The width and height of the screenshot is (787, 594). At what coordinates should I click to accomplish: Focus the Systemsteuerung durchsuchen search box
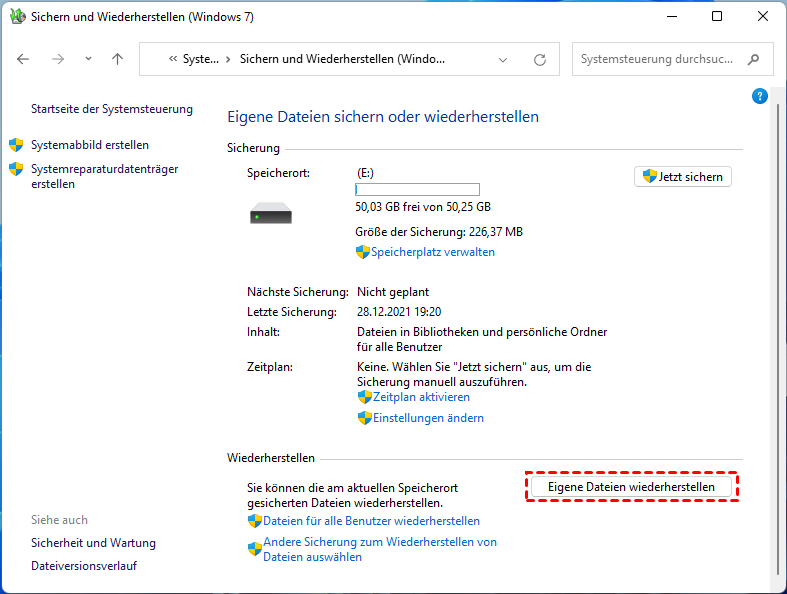(x=673, y=59)
